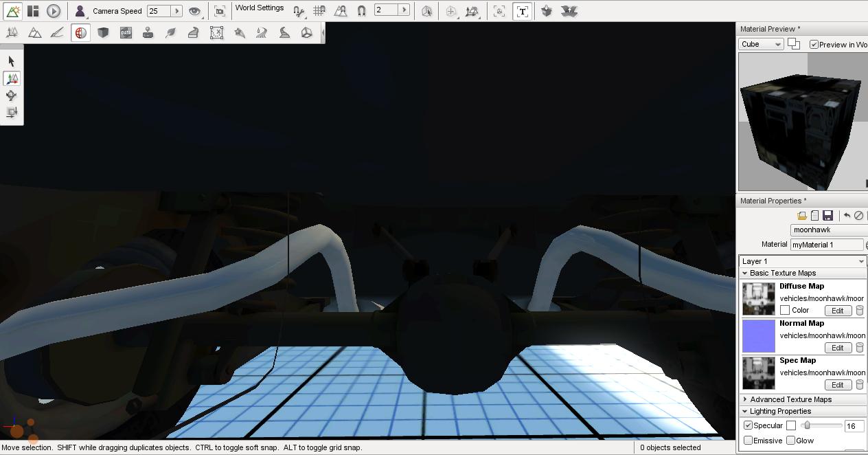Open the eye visibility options icon
This screenshot has width=868, height=455.
[195, 11]
